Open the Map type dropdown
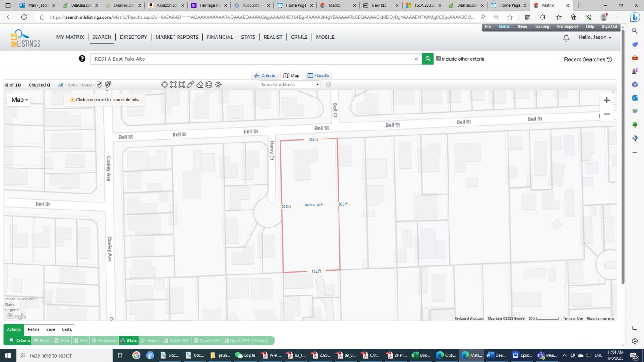The image size is (644, 362). pyautogui.click(x=19, y=100)
